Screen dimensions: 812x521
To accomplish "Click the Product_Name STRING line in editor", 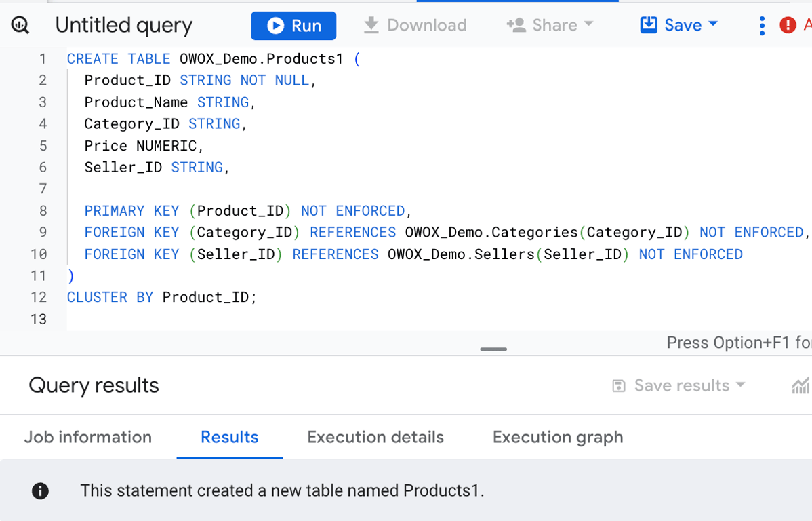I will click(x=170, y=102).
